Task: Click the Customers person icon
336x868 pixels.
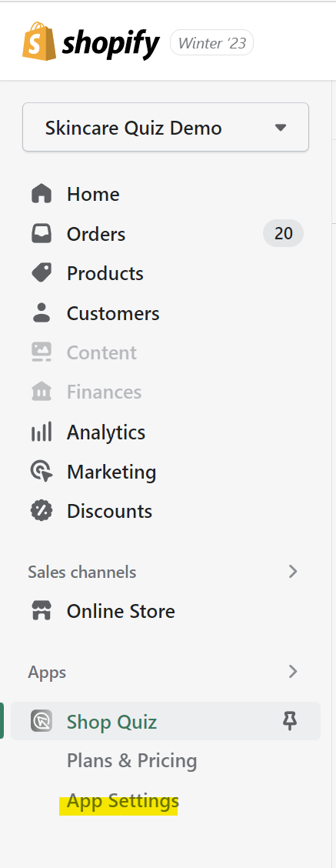Action: [x=42, y=313]
